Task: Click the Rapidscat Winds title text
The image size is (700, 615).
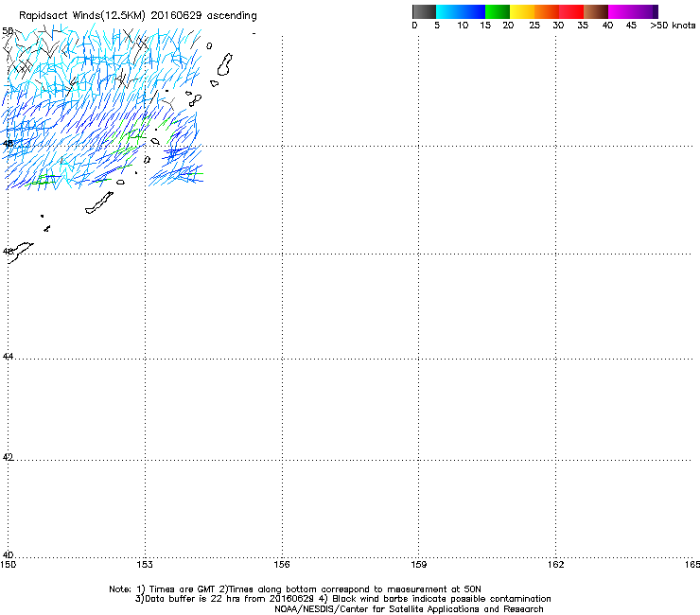Action: pyautogui.click(x=137, y=16)
